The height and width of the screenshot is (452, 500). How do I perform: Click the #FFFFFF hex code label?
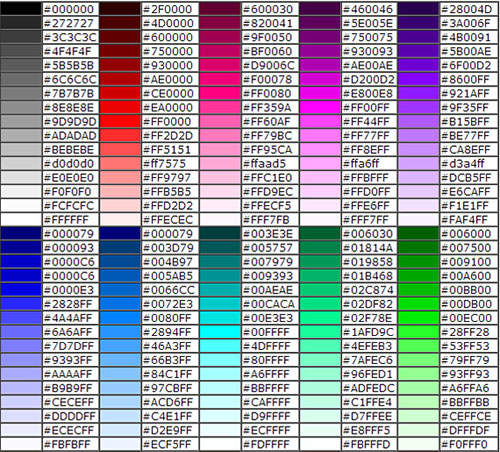tap(66, 220)
